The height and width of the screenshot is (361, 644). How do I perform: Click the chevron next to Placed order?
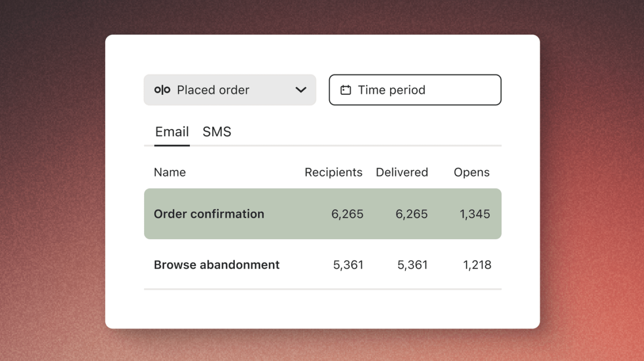301,90
